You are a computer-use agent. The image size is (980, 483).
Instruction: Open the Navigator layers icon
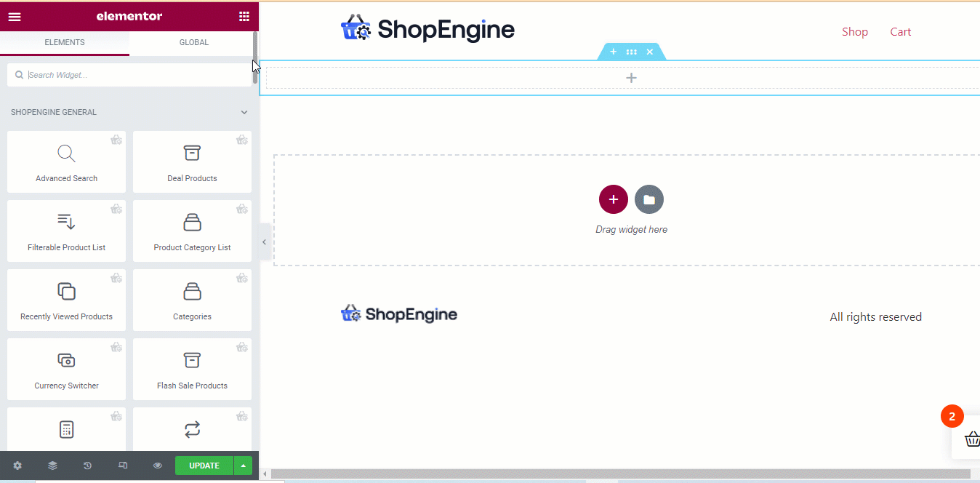pyautogui.click(x=52, y=466)
